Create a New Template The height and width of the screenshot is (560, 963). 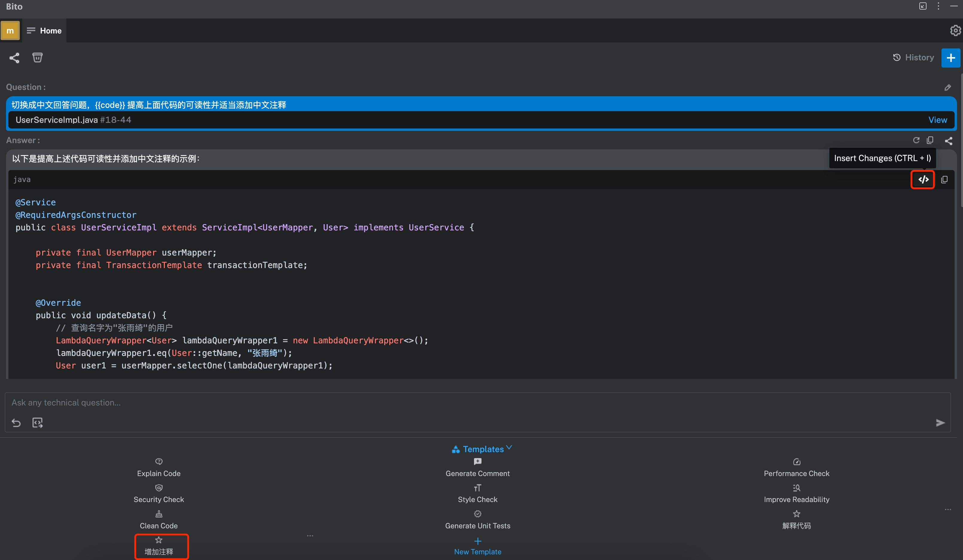coord(477,546)
